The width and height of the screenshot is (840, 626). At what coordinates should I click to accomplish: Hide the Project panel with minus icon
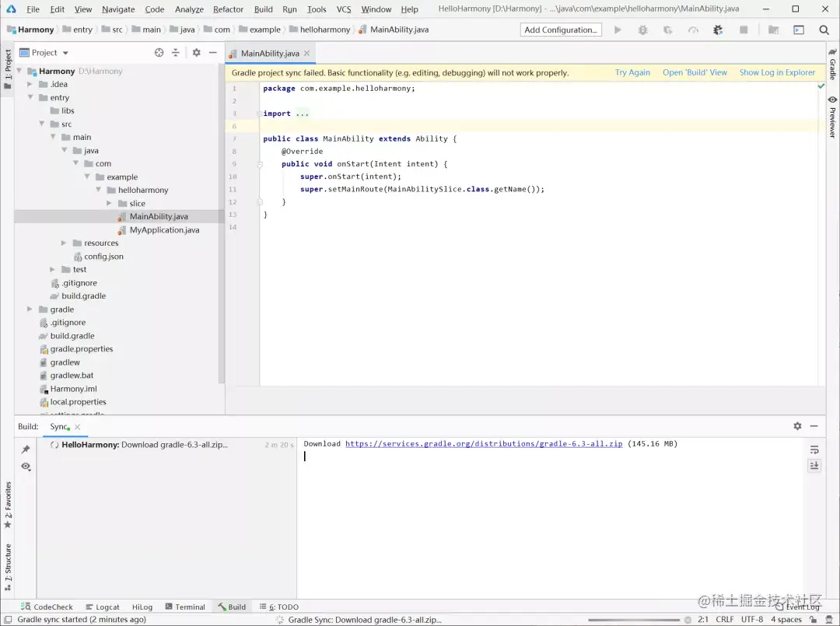(x=212, y=52)
